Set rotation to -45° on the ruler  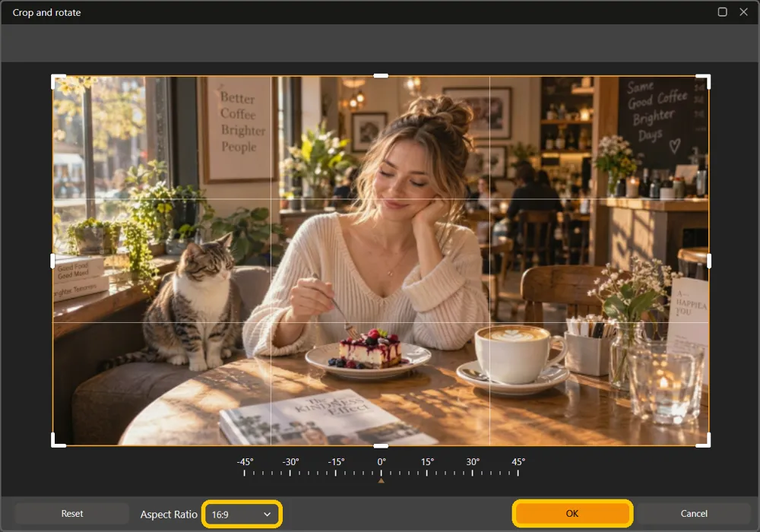pos(244,473)
